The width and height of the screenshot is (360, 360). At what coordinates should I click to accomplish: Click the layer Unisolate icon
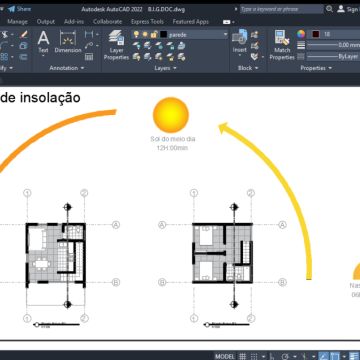[148, 57]
